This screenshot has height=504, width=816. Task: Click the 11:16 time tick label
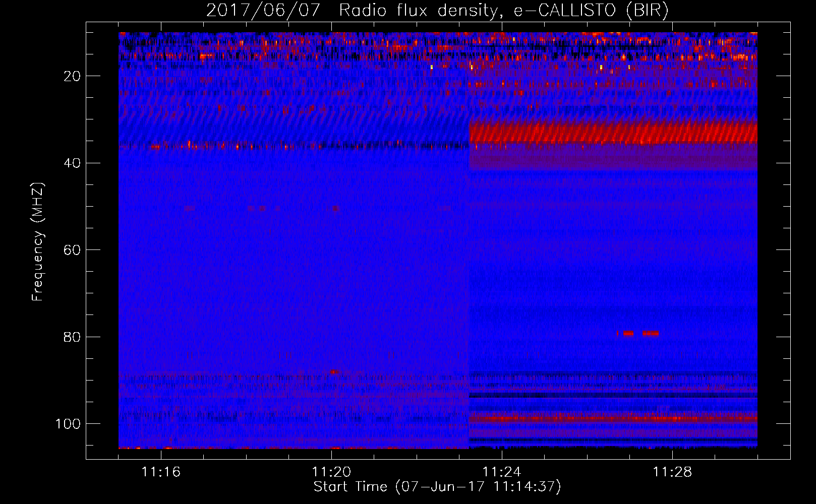tap(161, 472)
